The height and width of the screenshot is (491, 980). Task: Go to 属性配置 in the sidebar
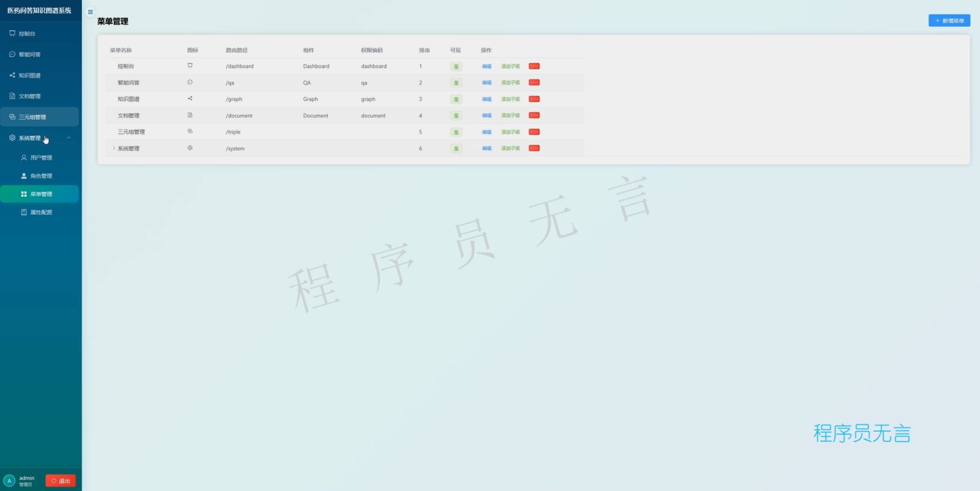(41, 212)
